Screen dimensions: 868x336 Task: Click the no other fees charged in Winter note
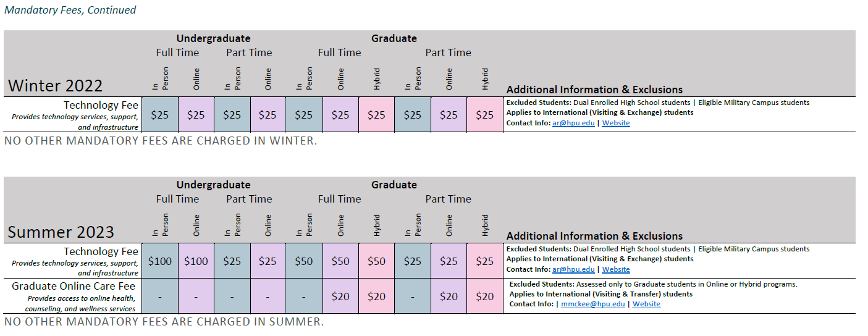click(160, 141)
